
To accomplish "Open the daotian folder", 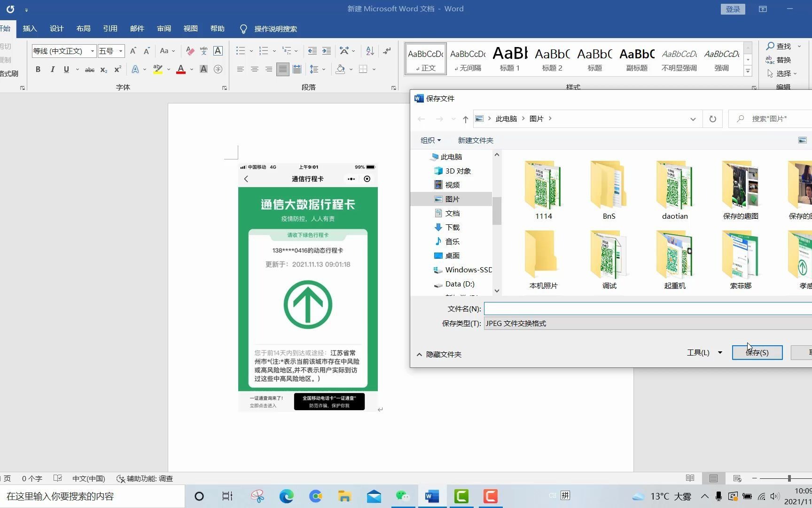I will [x=675, y=190].
